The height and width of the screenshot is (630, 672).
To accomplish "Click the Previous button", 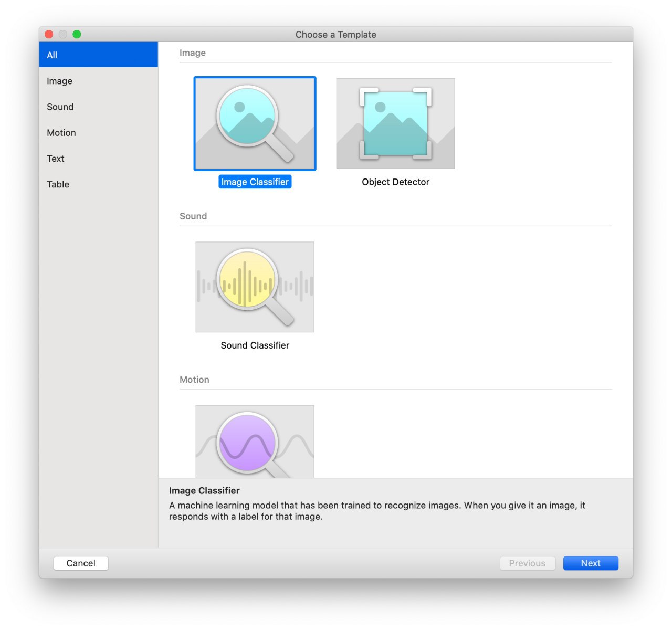I will 527,563.
